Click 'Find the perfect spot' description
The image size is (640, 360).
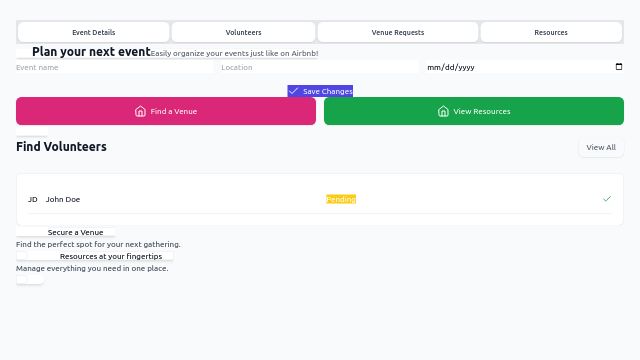pos(98,244)
